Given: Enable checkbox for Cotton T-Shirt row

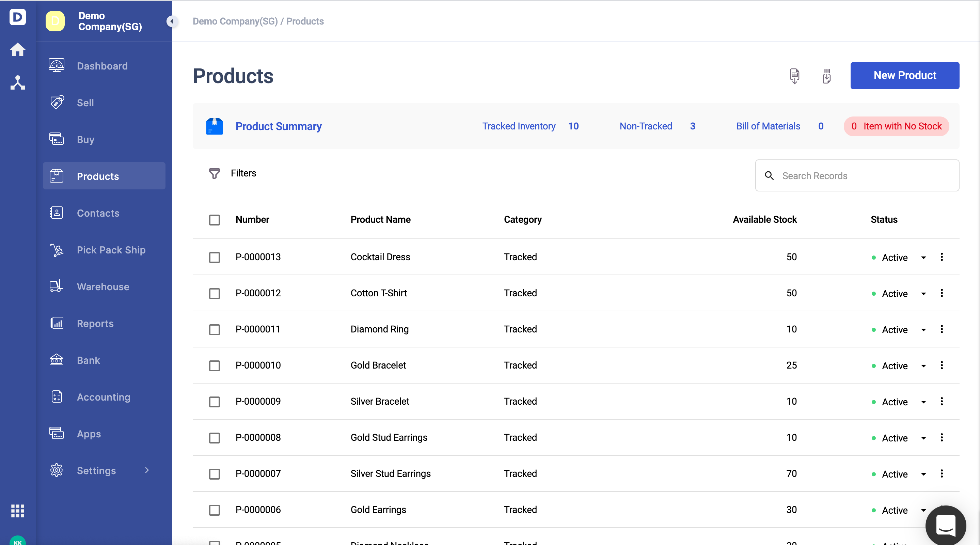Looking at the screenshot, I should tap(215, 293).
